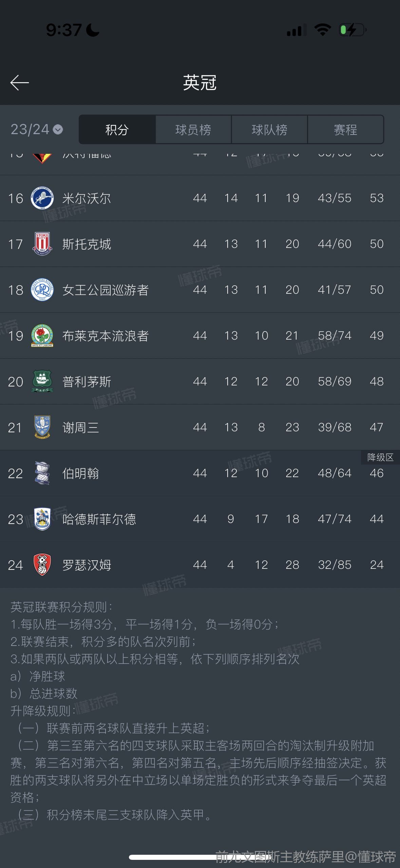The image size is (400, 868).
Task: Switch to the 球队榜 tab
Action: (269, 129)
